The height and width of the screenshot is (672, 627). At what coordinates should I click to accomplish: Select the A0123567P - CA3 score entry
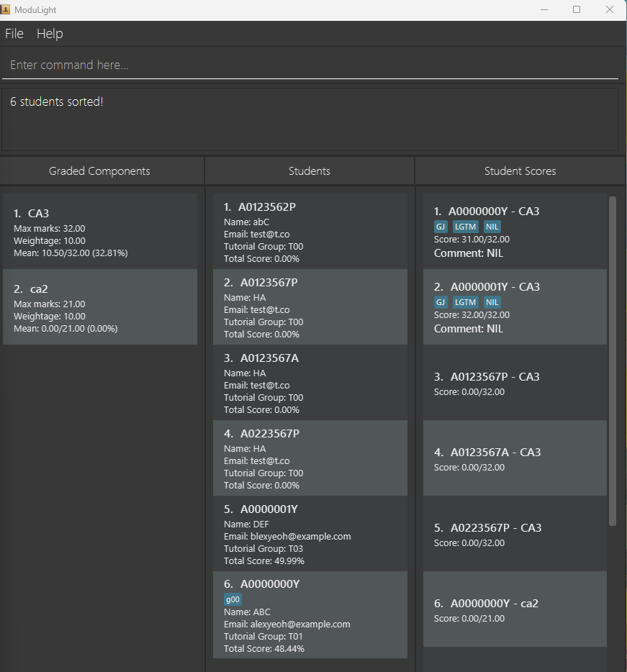(515, 383)
